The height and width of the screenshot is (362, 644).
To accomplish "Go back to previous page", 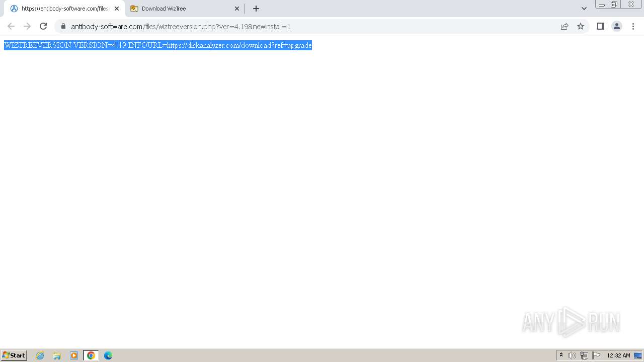I will tap(11, 26).
